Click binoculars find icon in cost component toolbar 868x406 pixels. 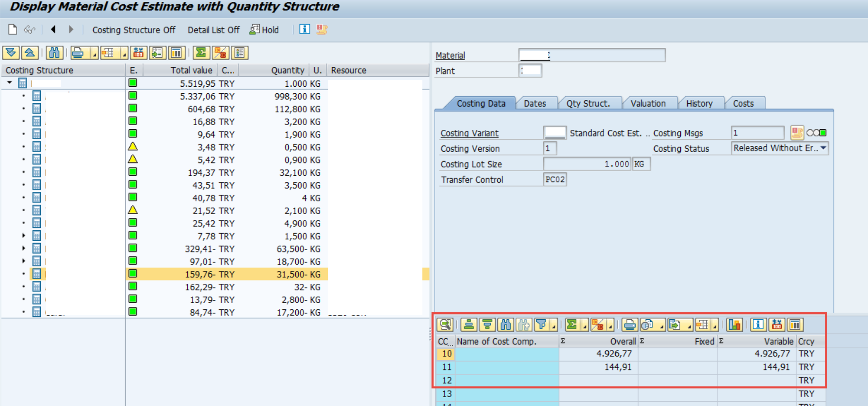tap(505, 325)
